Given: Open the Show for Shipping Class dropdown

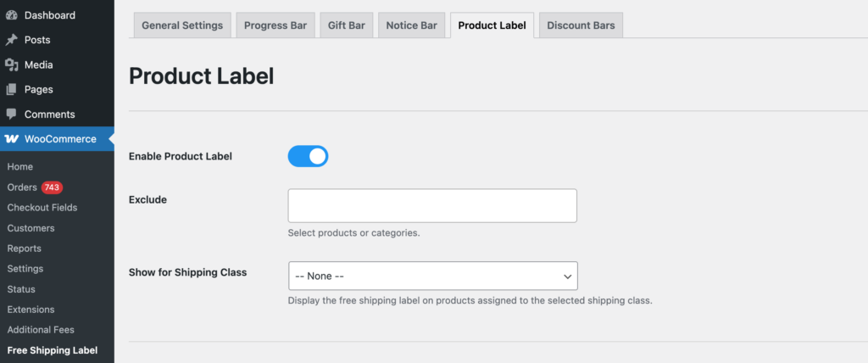Looking at the screenshot, I should pyautogui.click(x=432, y=276).
